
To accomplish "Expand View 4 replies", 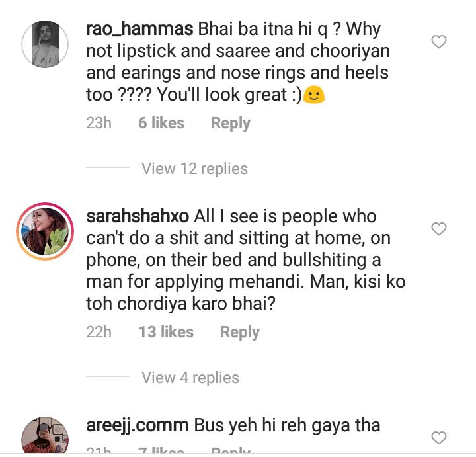I will click(x=190, y=378).
